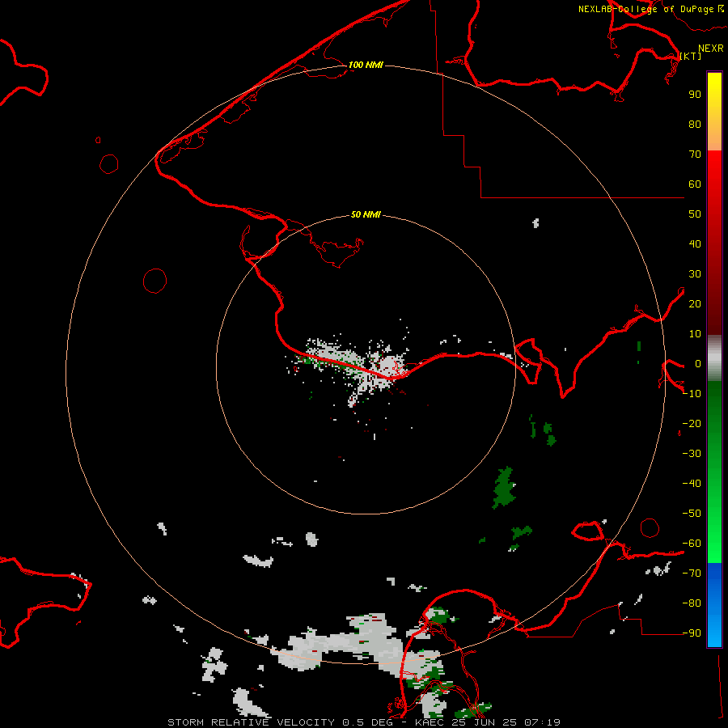The height and width of the screenshot is (728, 728).
Task: Click the -80 value on velocity scale
Action: point(692,603)
